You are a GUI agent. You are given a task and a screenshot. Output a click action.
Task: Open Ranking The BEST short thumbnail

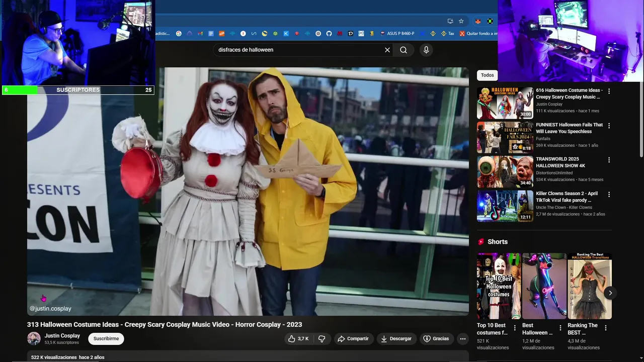click(590, 286)
